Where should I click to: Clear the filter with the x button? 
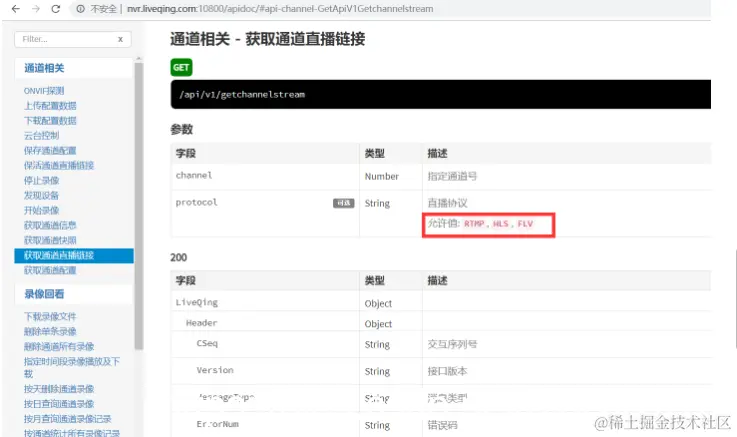tap(120, 39)
